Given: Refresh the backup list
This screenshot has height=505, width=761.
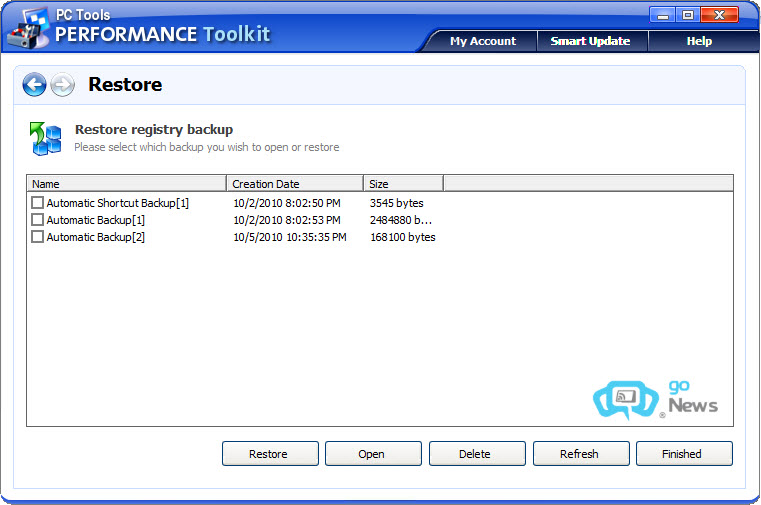Looking at the screenshot, I should click(581, 454).
